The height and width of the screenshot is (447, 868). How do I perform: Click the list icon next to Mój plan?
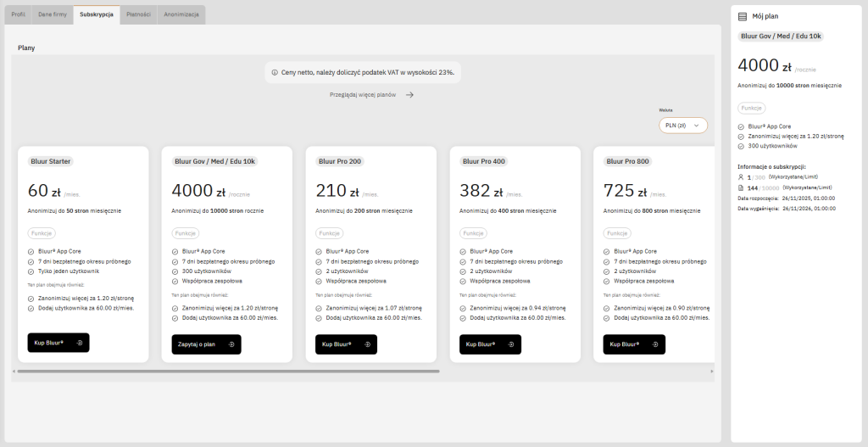[x=743, y=16]
